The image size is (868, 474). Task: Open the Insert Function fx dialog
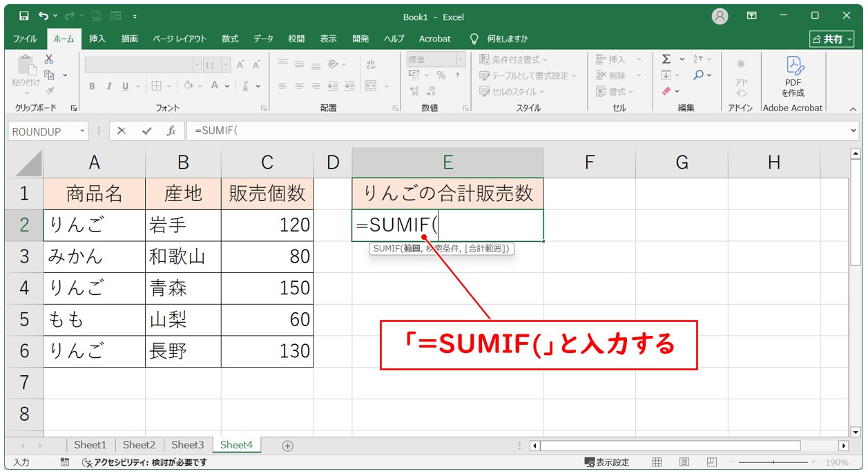tap(171, 131)
